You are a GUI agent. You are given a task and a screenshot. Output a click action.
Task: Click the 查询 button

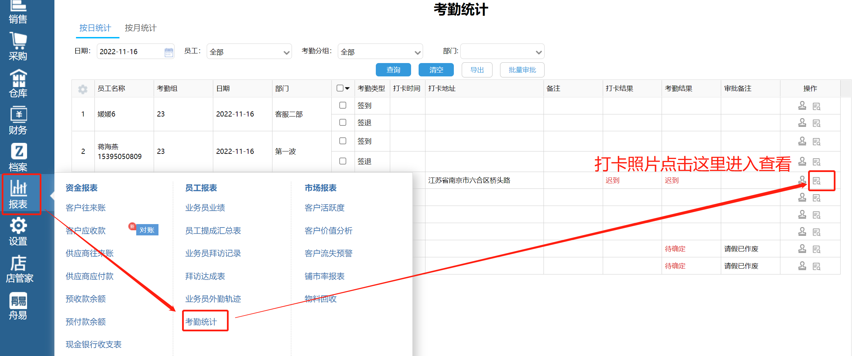(x=393, y=70)
